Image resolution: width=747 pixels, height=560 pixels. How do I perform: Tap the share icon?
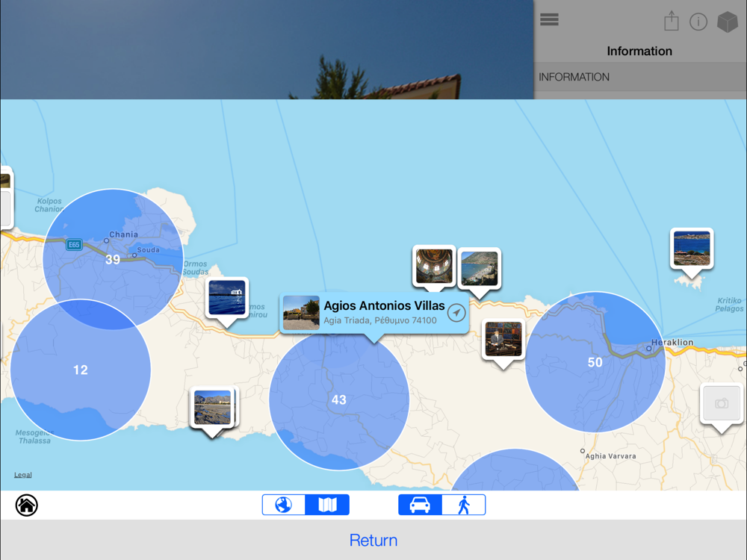coord(672,22)
